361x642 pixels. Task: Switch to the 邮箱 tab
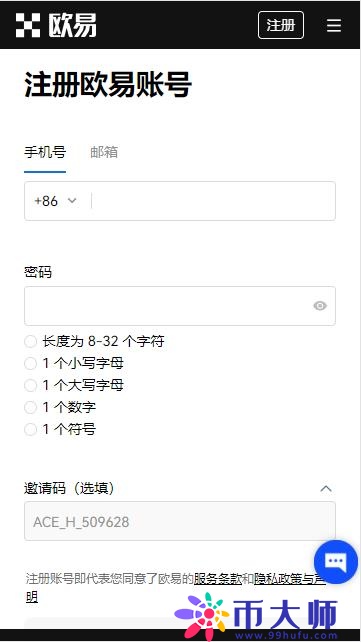(104, 152)
